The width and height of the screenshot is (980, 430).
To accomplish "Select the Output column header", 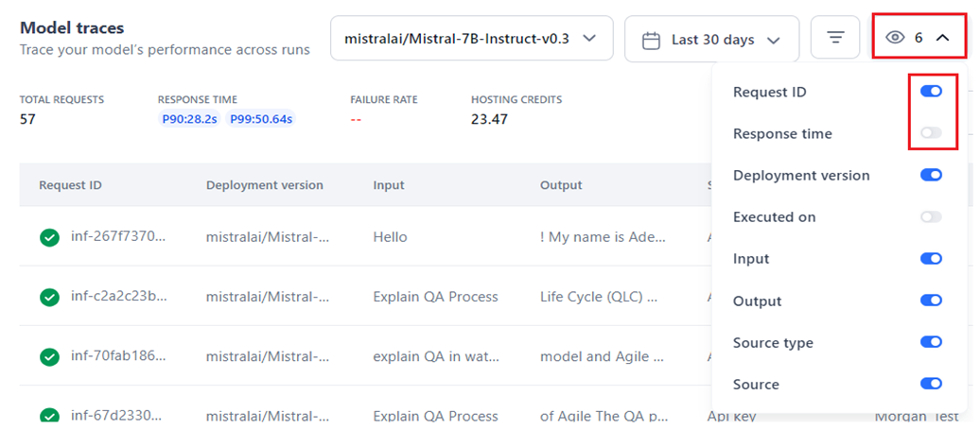I will point(561,185).
